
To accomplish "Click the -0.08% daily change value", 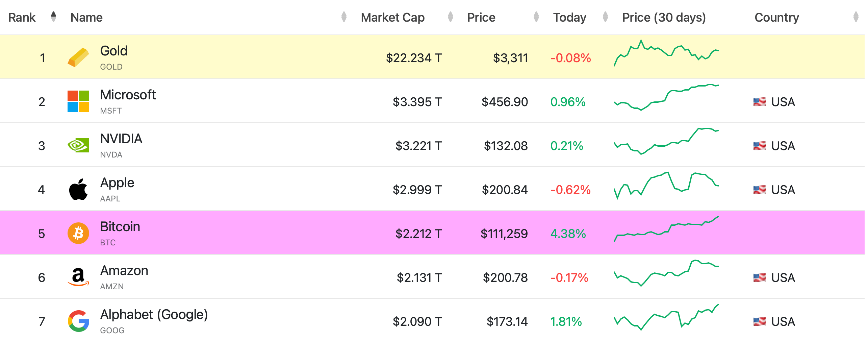I will [571, 58].
